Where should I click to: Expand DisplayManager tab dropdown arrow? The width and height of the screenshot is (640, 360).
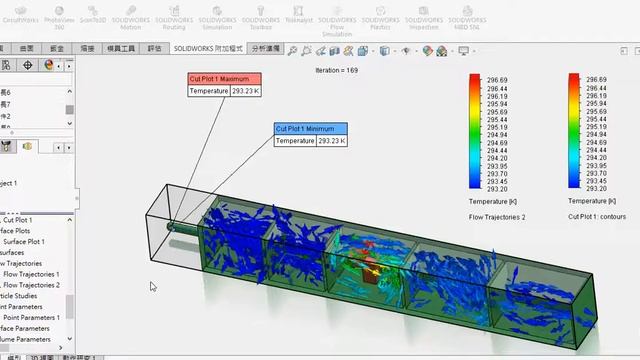59,66
